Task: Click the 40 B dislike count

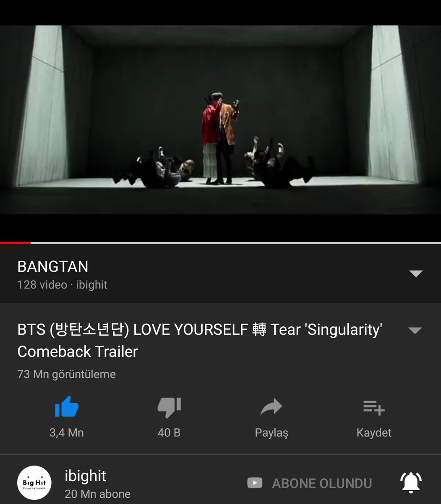Action: point(169,433)
